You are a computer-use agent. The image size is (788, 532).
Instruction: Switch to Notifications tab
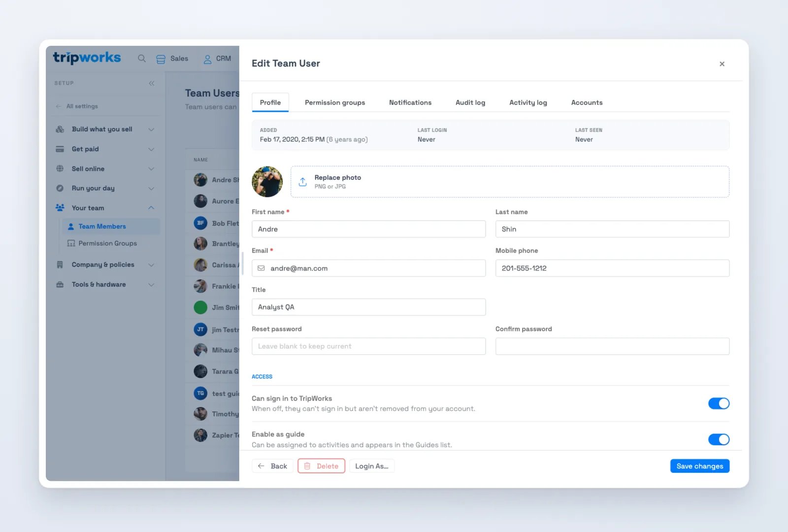pos(410,102)
